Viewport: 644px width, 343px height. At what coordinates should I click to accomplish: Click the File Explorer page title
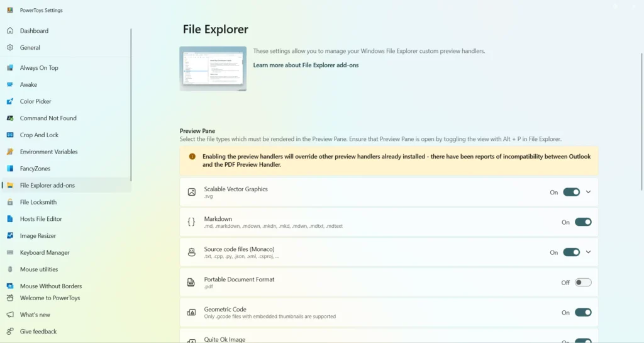(x=215, y=30)
